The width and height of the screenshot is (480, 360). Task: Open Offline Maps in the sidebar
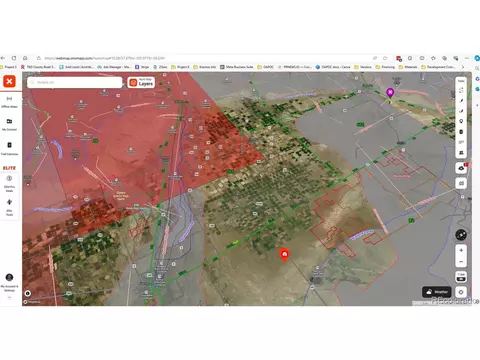[9, 102]
